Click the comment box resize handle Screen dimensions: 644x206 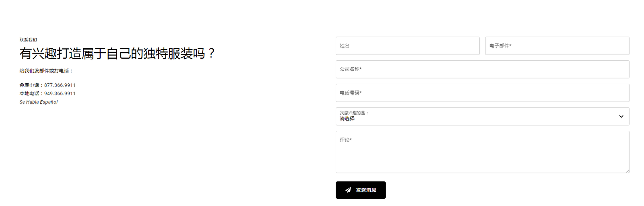pyautogui.click(x=627, y=171)
